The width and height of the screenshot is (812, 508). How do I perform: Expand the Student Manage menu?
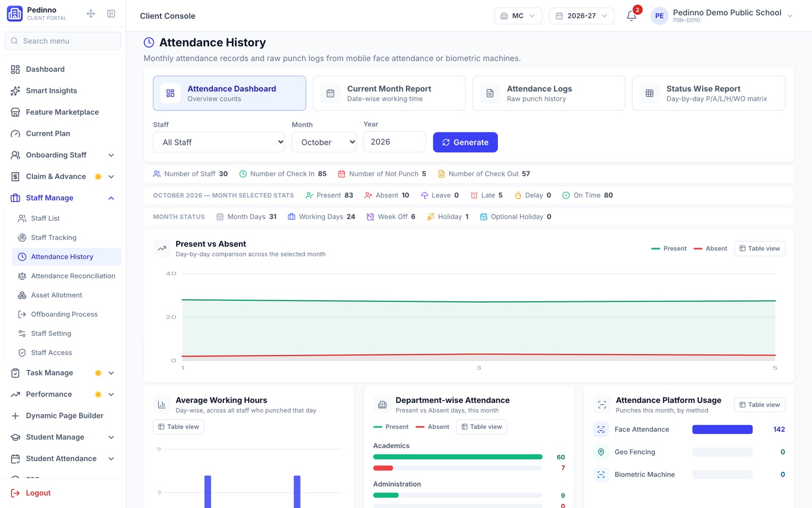(x=111, y=437)
